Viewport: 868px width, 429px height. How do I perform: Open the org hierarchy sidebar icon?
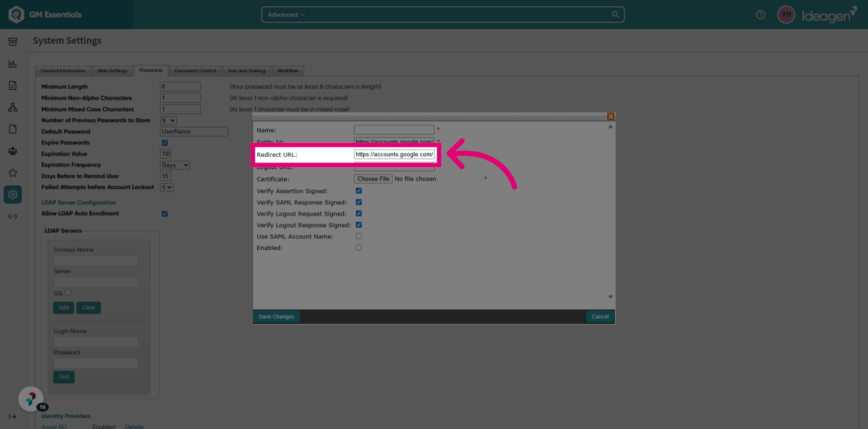[13, 107]
